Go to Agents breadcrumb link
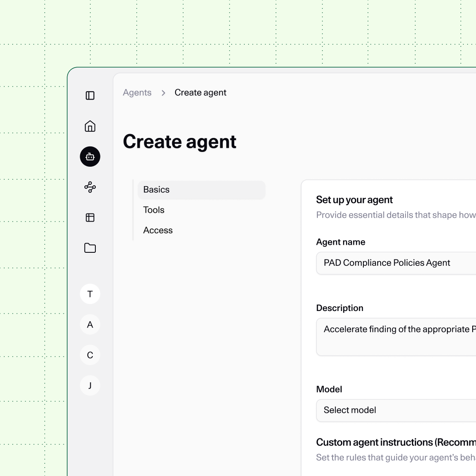 pyautogui.click(x=137, y=92)
